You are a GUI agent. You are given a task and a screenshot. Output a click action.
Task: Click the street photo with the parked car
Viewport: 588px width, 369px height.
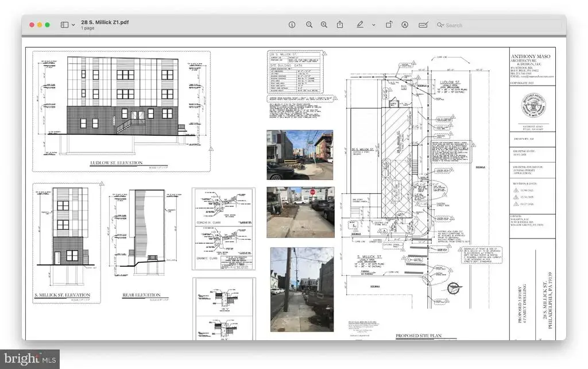[300, 155]
